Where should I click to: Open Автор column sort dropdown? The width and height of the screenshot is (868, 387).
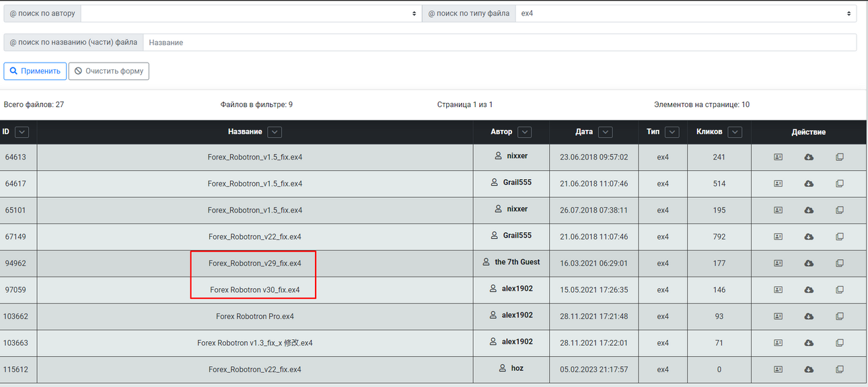coord(525,132)
